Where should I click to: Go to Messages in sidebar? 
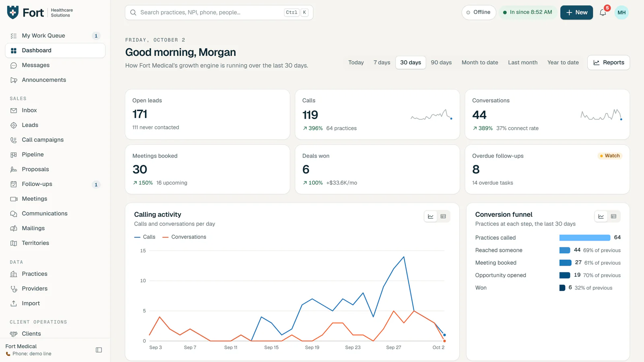click(55, 65)
